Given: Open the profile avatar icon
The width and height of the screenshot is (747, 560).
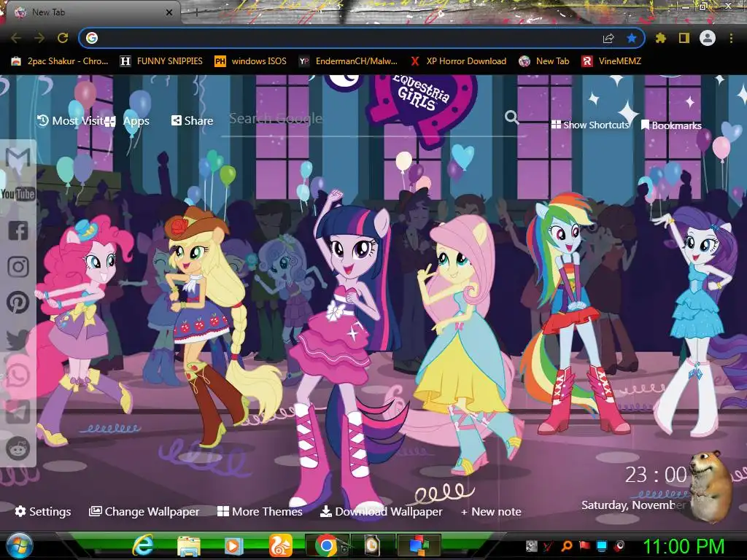Looking at the screenshot, I should (708, 38).
